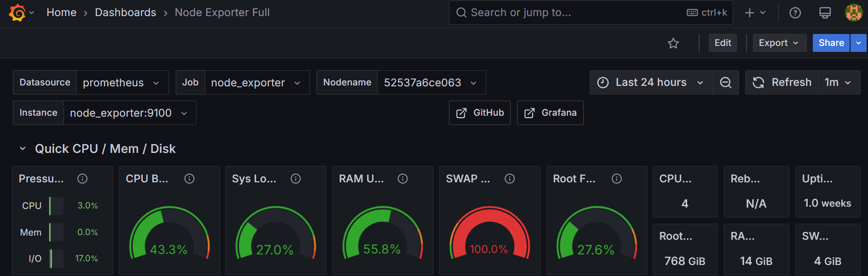This screenshot has width=868, height=276.
Task: Click the Uptime 1.0 weeks stat
Action: 827,203
